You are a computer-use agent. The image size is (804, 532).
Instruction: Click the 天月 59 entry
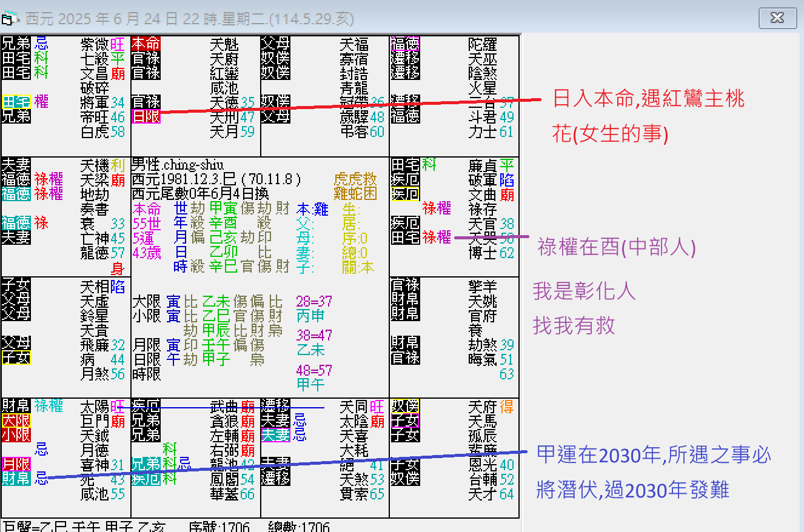point(232,131)
